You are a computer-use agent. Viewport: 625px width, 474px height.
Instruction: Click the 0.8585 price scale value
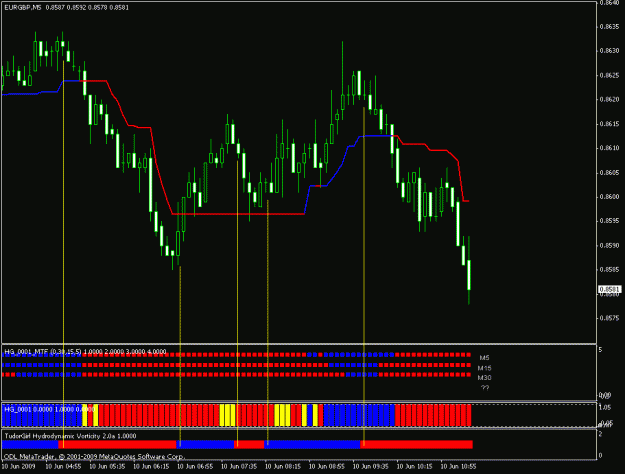(x=610, y=270)
